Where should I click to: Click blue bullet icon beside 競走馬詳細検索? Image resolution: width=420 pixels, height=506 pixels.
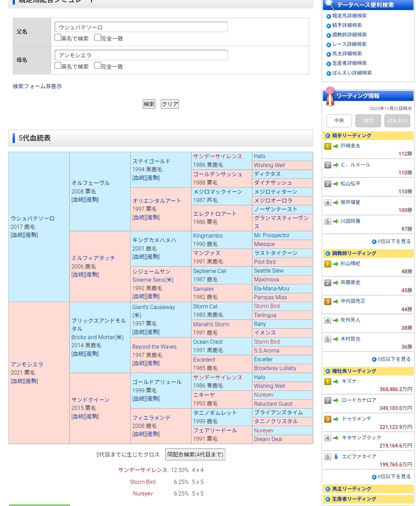click(328, 16)
